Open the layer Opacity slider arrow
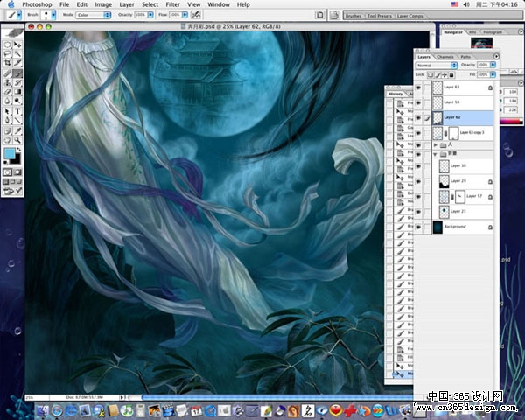This screenshot has height=420, width=525. tap(493, 65)
